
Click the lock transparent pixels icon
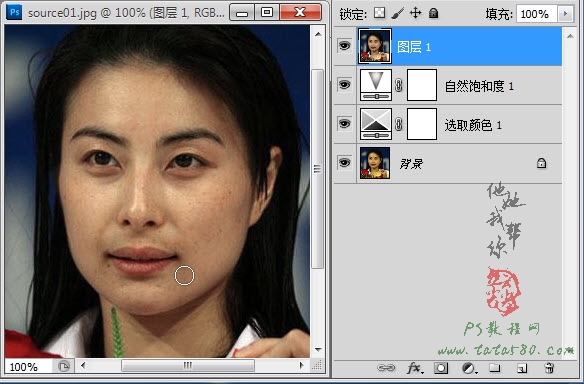[x=379, y=13]
